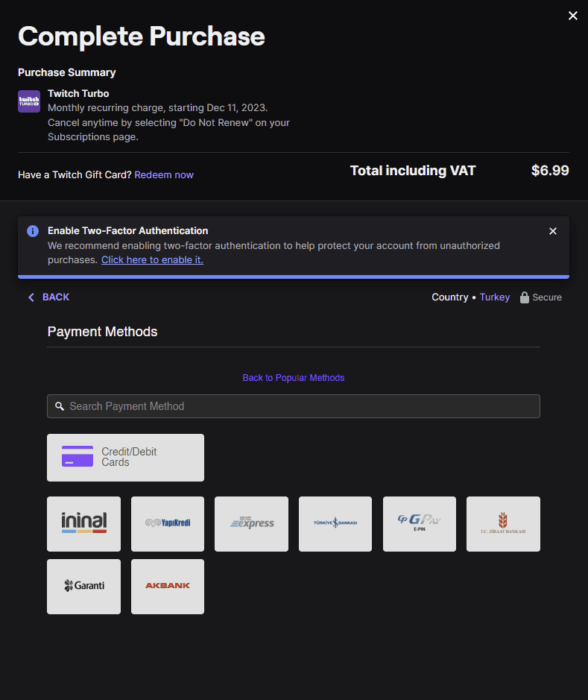
Task: Click the Twitch Turbo product icon
Action: [29, 101]
